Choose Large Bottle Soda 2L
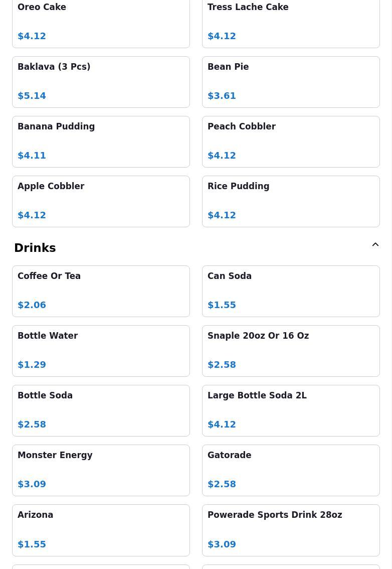The image size is (392, 569). 291,411
